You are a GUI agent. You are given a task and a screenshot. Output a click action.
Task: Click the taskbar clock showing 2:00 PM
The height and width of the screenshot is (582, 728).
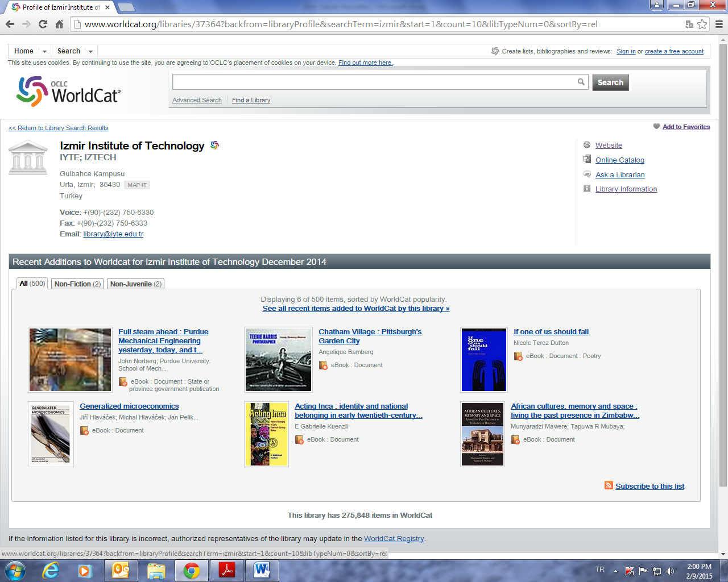click(699, 571)
